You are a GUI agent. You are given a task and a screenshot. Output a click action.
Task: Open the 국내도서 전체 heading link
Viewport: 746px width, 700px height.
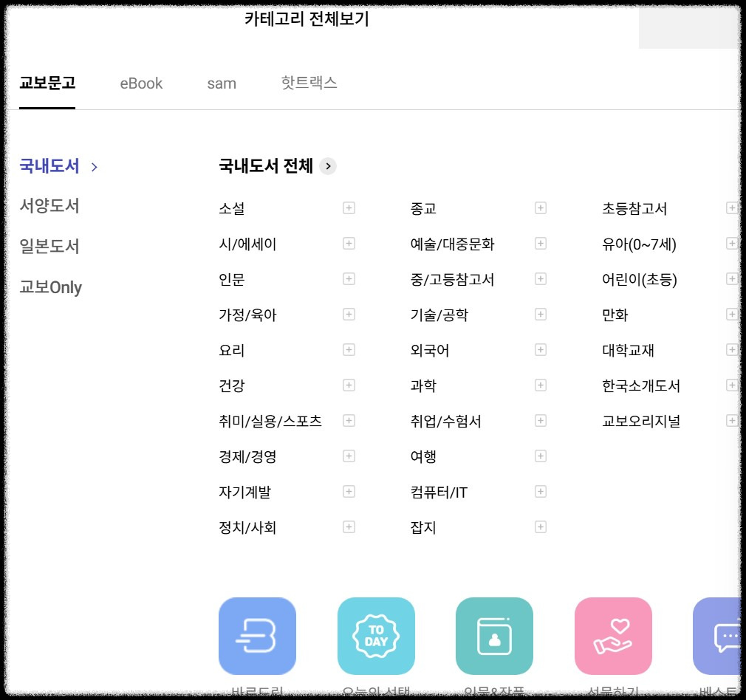(266, 166)
